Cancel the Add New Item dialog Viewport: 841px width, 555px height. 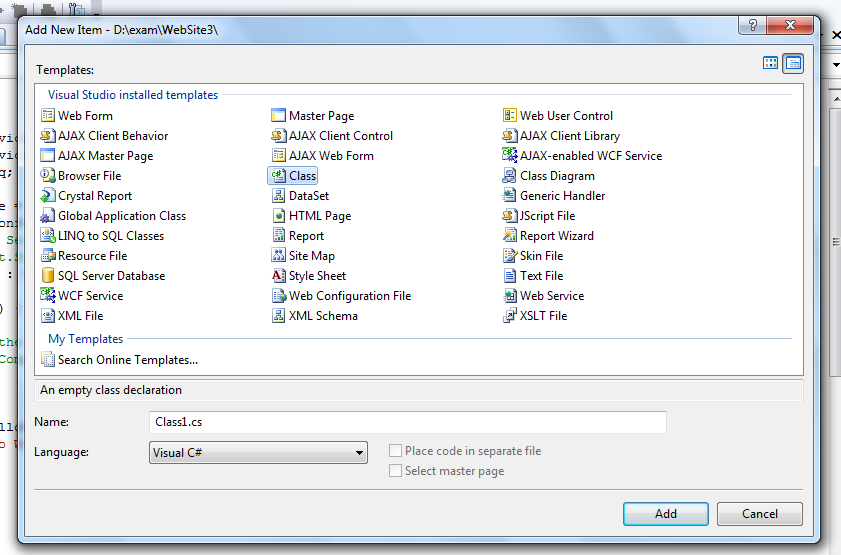coord(759,514)
